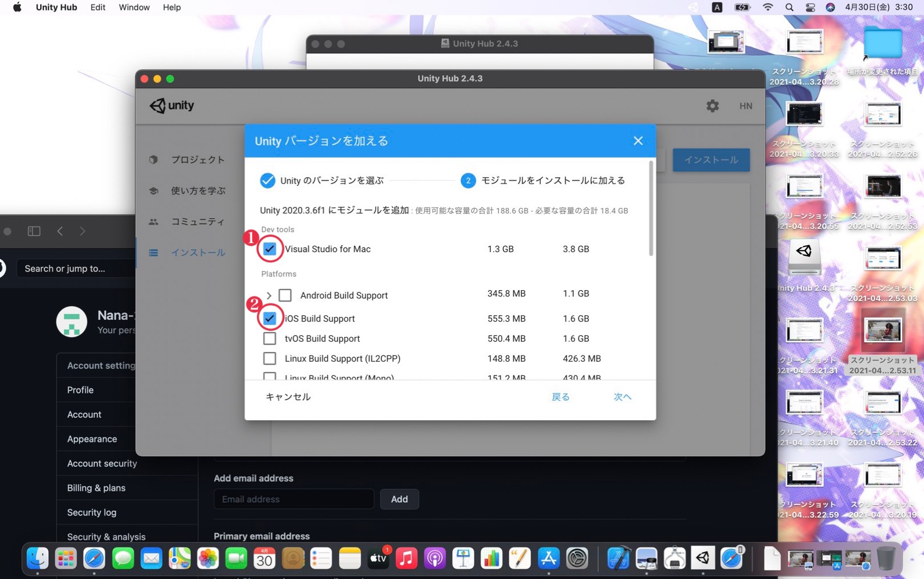Check Linux Build Support (IL2CPP)
The height and width of the screenshot is (579, 924).
coord(269,358)
